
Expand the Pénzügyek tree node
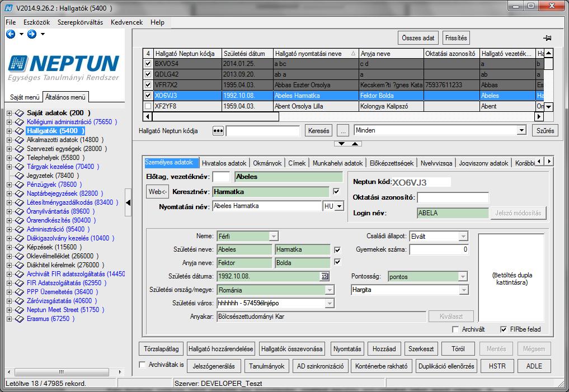click(x=9, y=185)
